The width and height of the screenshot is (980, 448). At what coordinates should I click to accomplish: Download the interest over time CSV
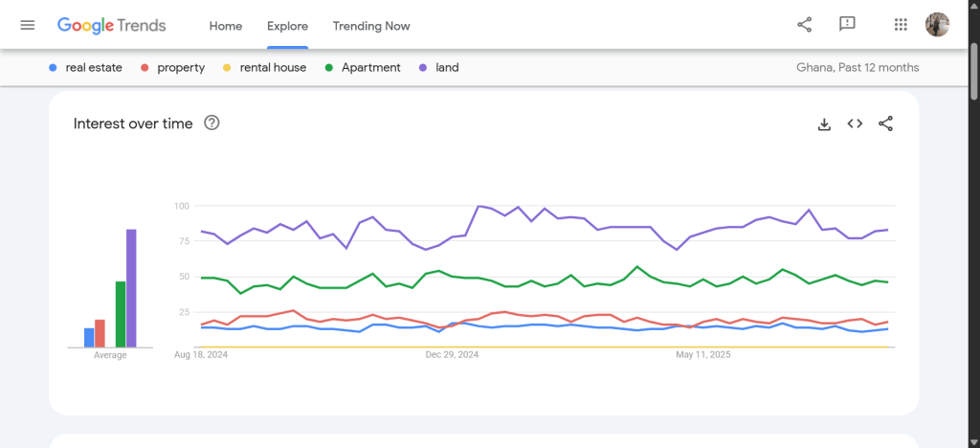[824, 123]
